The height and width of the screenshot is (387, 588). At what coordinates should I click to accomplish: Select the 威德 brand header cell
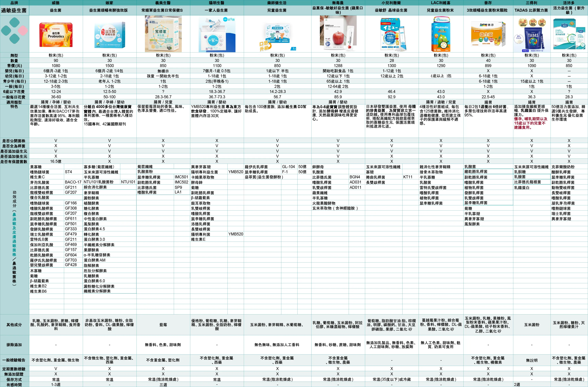[x=56, y=3]
